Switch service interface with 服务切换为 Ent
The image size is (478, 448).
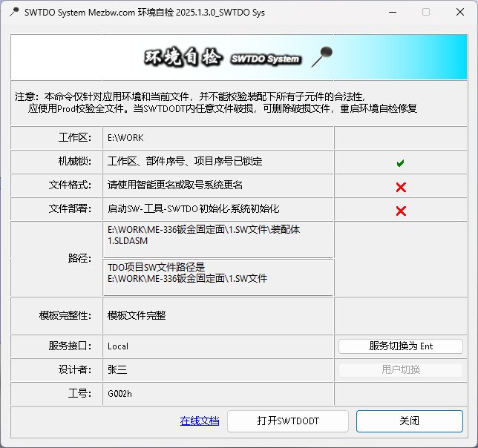[x=401, y=346]
